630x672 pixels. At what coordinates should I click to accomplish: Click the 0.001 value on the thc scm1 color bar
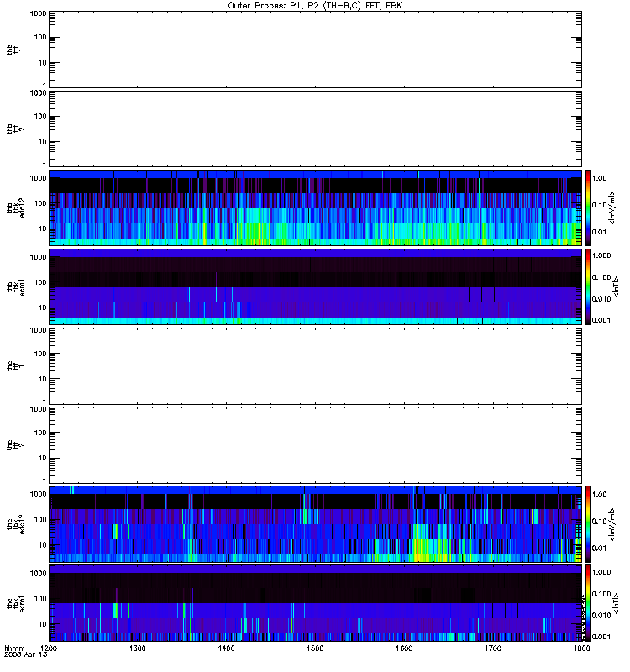click(x=601, y=637)
